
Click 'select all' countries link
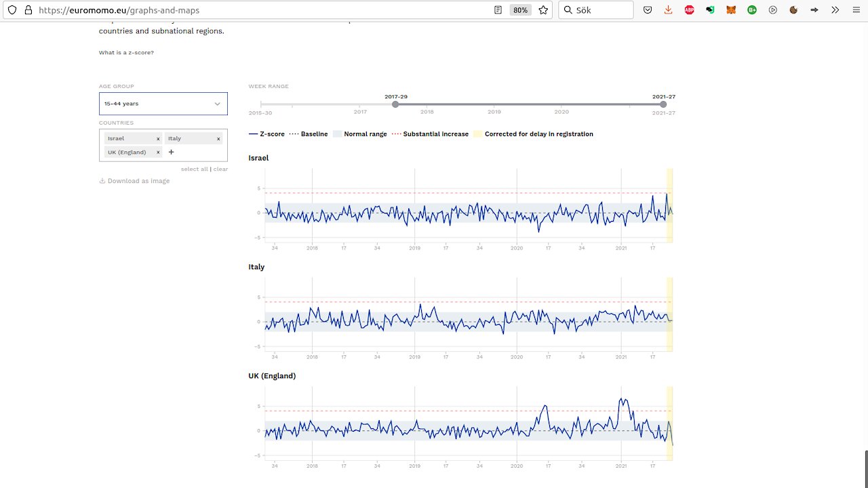pyautogui.click(x=195, y=169)
